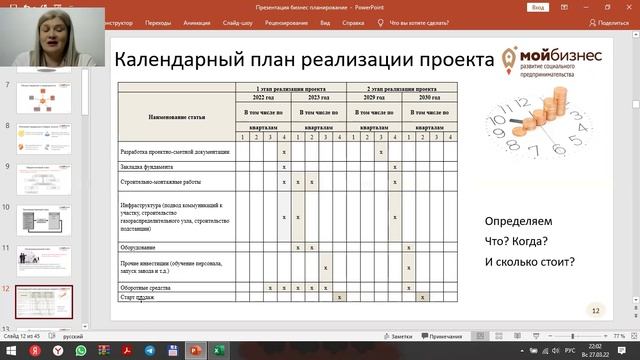The height and width of the screenshot is (360, 640).
Task: Adjust the zoom slider handle
Action: click(x=573, y=336)
